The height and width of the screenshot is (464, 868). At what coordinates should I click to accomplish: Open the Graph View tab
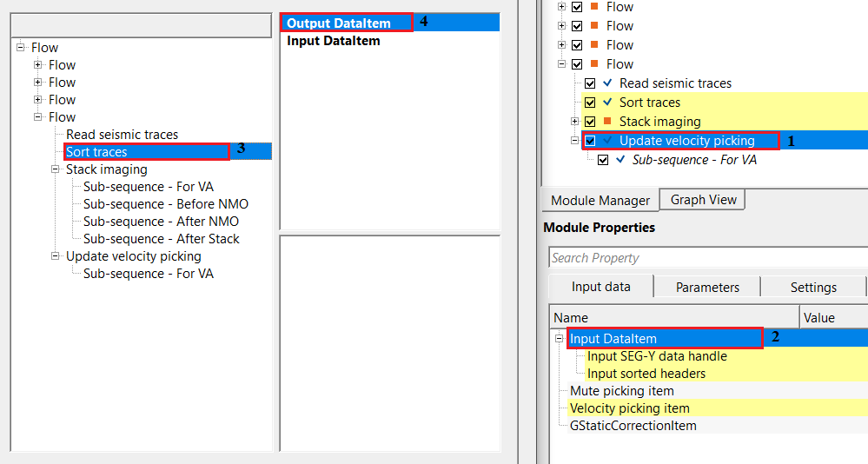click(x=703, y=199)
